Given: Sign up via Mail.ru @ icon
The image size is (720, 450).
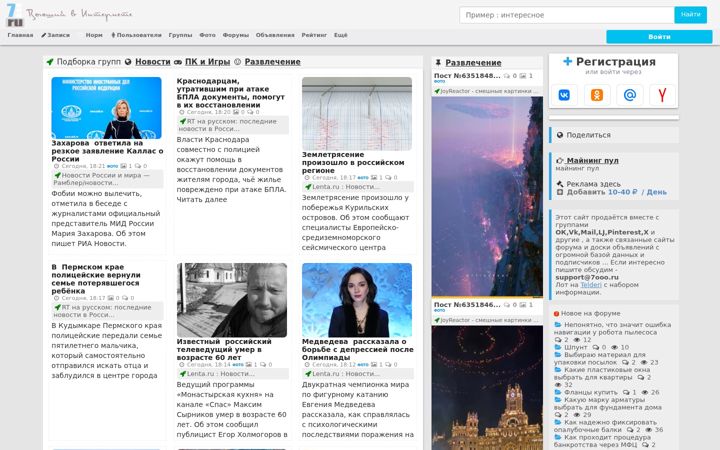Looking at the screenshot, I should pyautogui.click(x=630, y=95).
